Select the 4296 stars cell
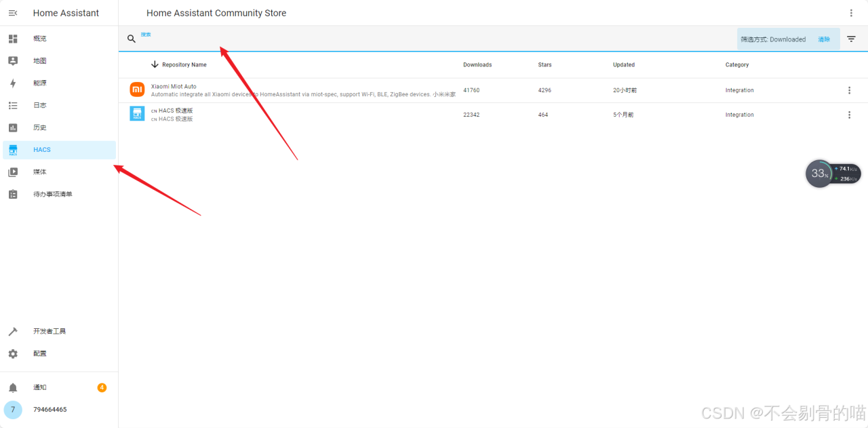The width and height of the screenshot is (868, 428). [x=545, y=90]
